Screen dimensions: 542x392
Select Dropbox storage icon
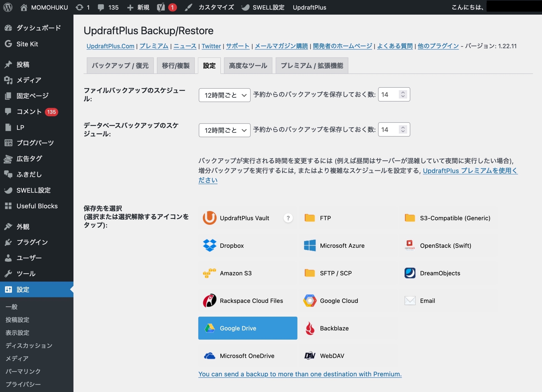(209, 245)
